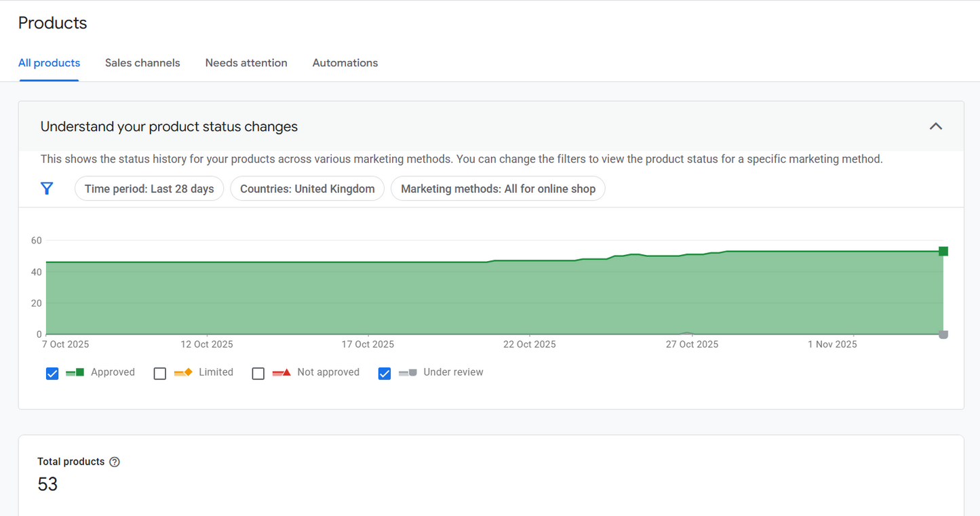
Task: Change the Countries filter from United Kingdom
Action: (x=307, y=188)
